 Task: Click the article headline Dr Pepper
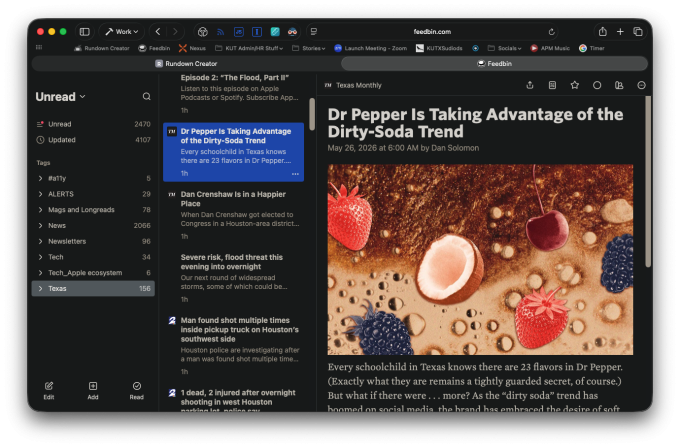tap(475, 123)
